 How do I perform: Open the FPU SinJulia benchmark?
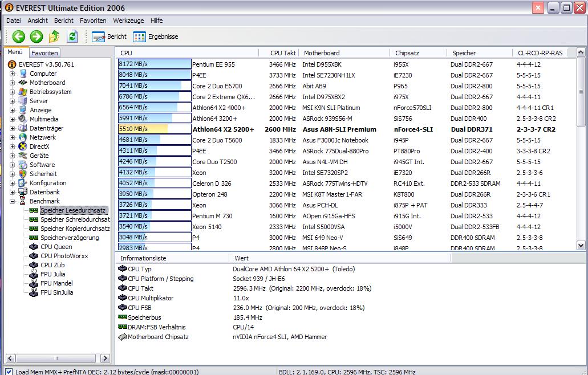(56, 292)
